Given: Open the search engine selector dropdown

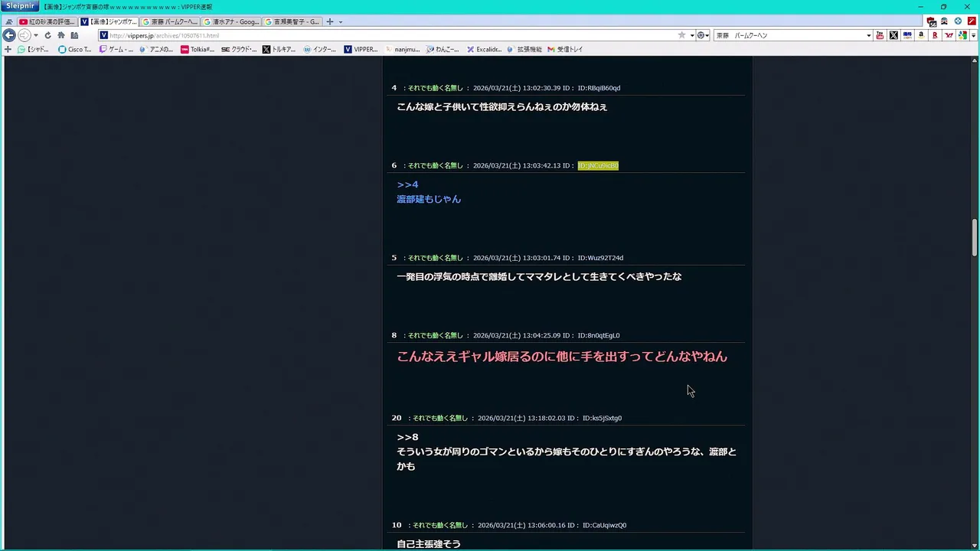Looking at the screenshot, I should point(703,35).
